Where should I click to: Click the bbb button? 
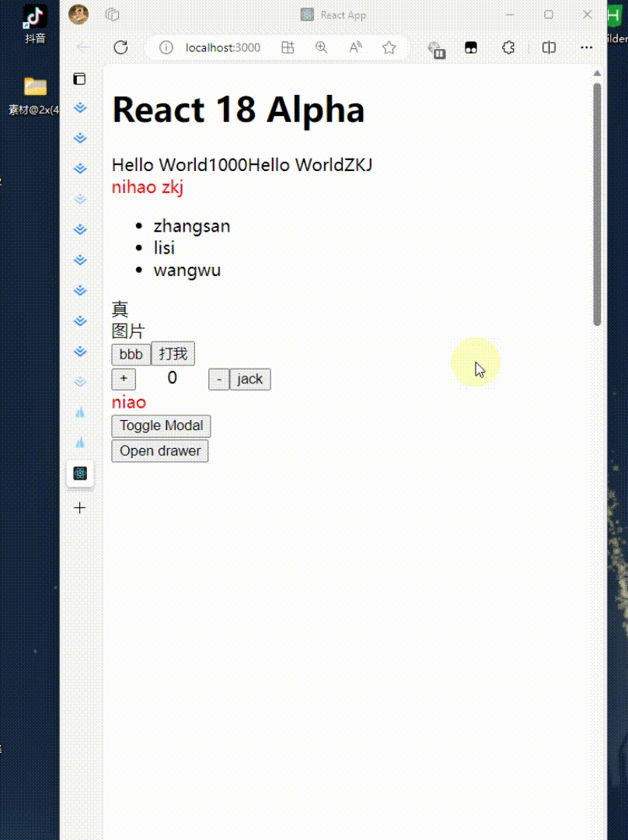tap(131, 354)
